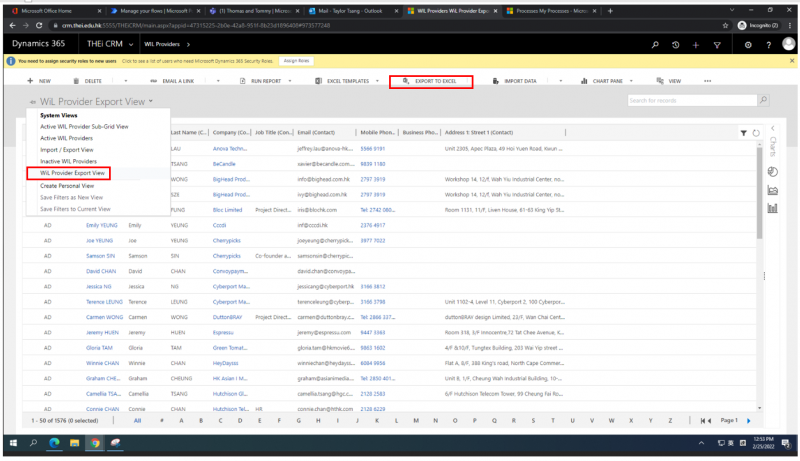The width and height of the screenshot is (800, 461).
Task: Toggle the WIL Provider Export View selector
Action: 96,101
